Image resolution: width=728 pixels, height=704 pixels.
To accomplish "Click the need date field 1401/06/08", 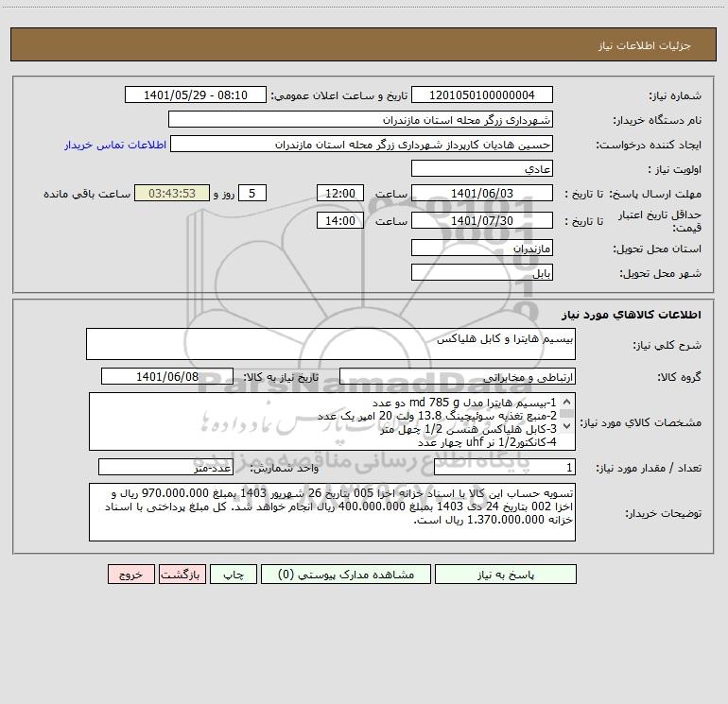I will pos(167,376).
